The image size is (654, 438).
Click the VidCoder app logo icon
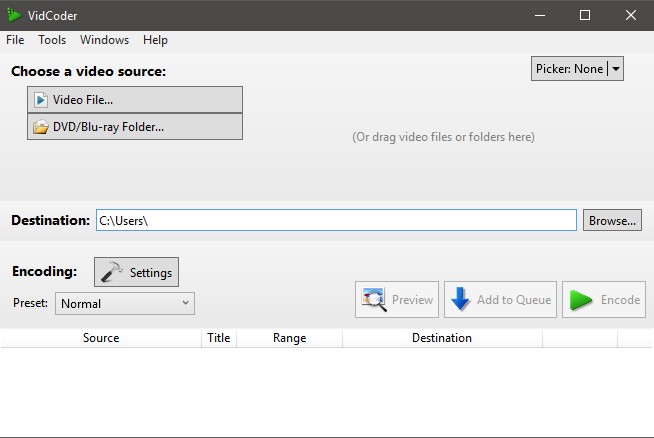[x=13, y=15]
